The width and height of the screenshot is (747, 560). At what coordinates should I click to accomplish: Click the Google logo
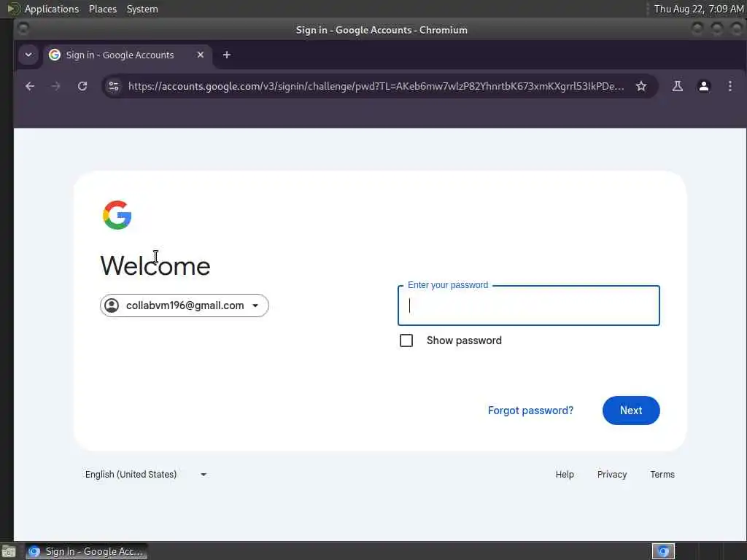[x=117, y=215]
